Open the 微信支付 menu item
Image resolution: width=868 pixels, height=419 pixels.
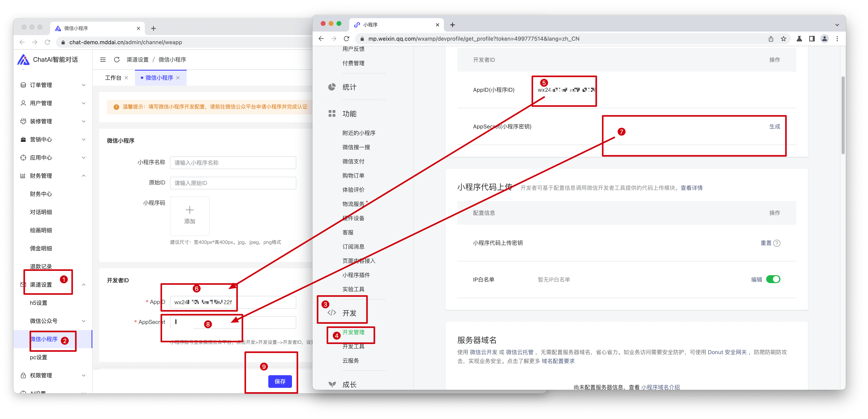click(x=354, y=161)
